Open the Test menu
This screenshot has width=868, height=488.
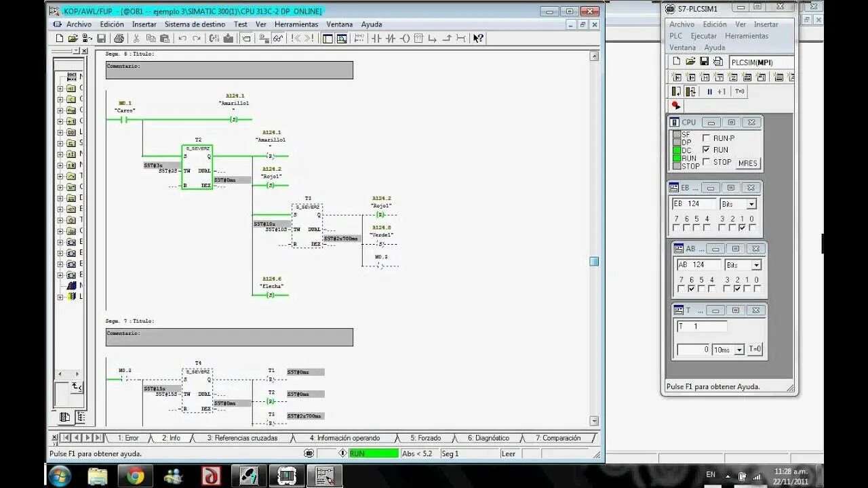click(241, 24)
